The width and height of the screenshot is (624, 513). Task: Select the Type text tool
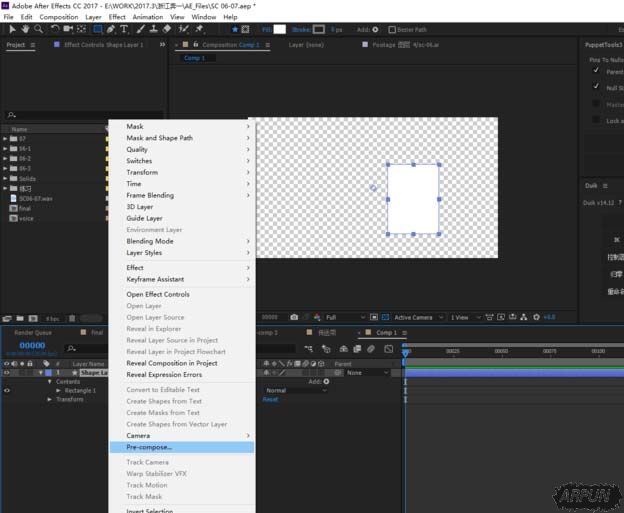pos(124,29)
